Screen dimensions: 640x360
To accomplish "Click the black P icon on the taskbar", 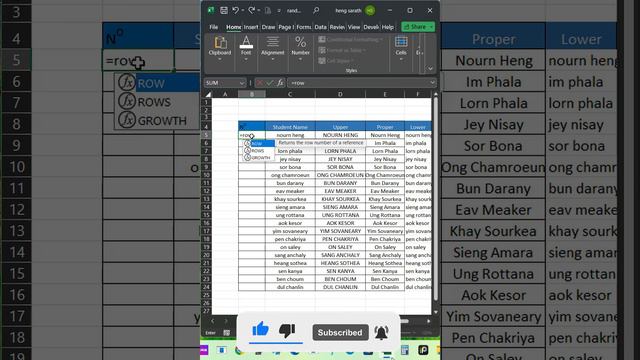I will 423,350.
